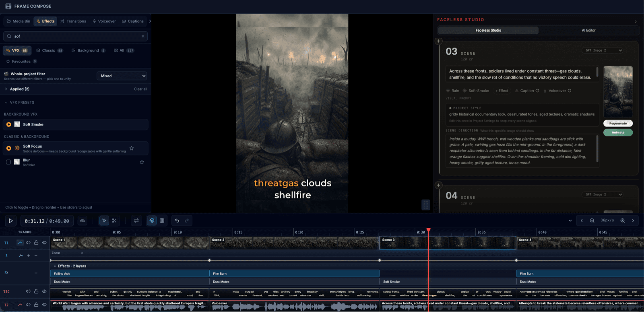The height and width of the screenshot is (312, 644).
Task: Regenerate the Scene 03 voiceover
Action: (x=570, y=91)
